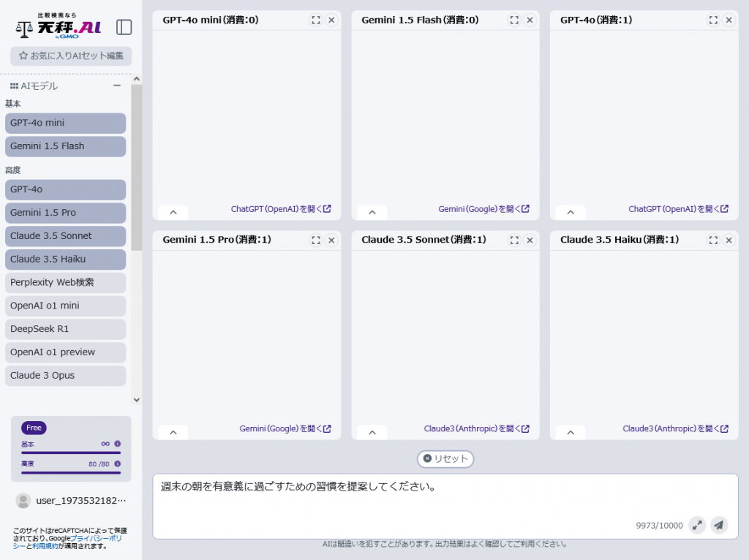Expand the input area with the diagonal arrows icon
Screen dimensions: 749x560
click(697, 525)
